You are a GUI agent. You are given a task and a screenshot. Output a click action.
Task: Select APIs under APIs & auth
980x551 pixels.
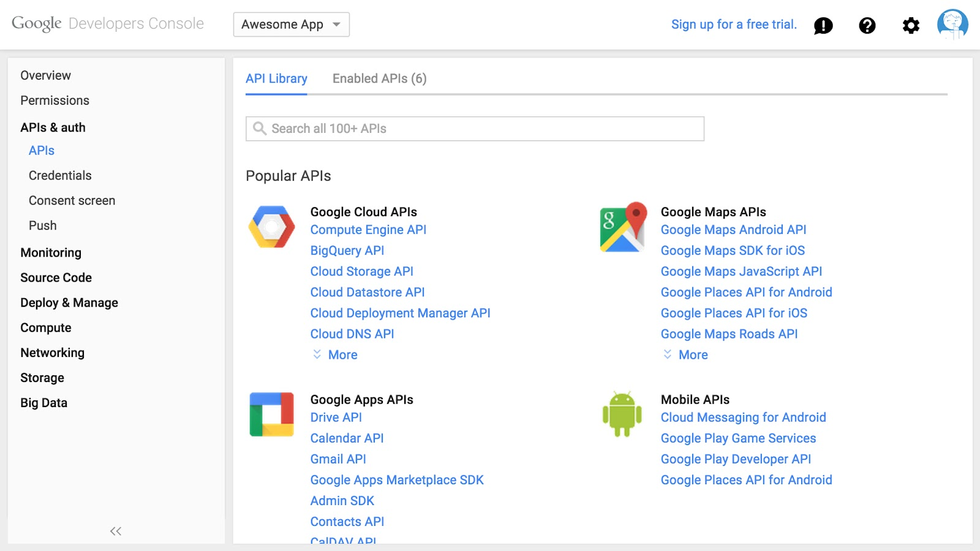pyautogui.click(x=42, y=151)
